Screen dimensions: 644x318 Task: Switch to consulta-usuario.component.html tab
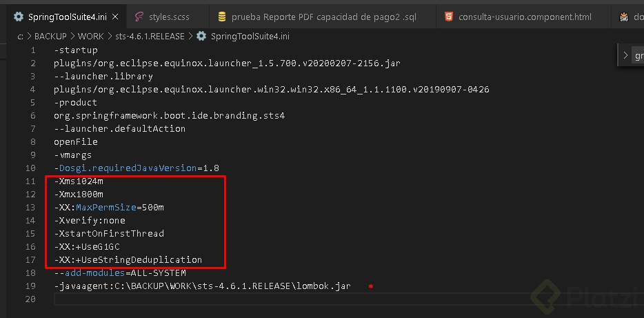[x=525, y=17]
